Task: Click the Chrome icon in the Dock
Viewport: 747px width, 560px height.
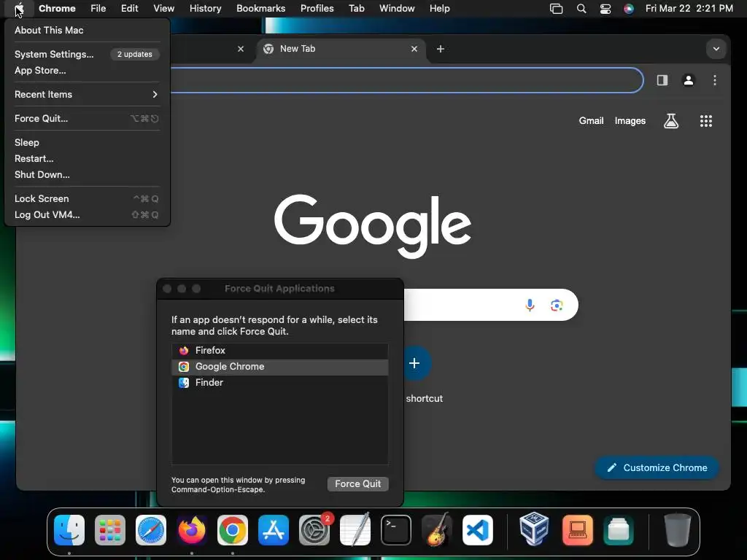Action: [233, 530]
